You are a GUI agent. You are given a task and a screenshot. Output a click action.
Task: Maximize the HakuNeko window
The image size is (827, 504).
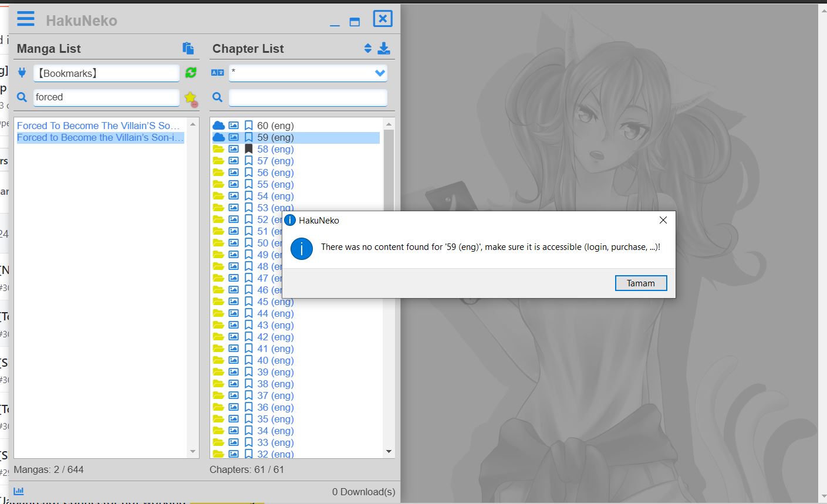355,22
